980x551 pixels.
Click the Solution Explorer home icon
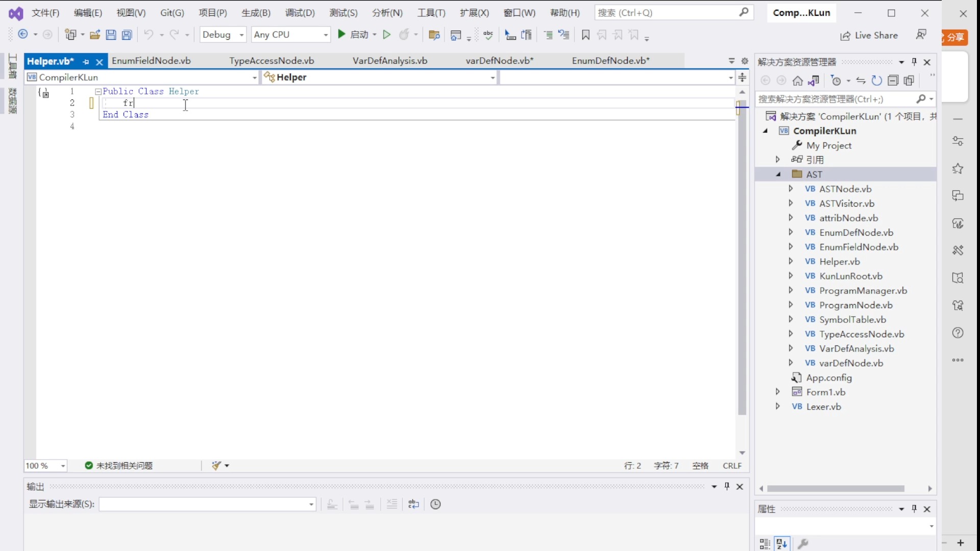point(797,81)
